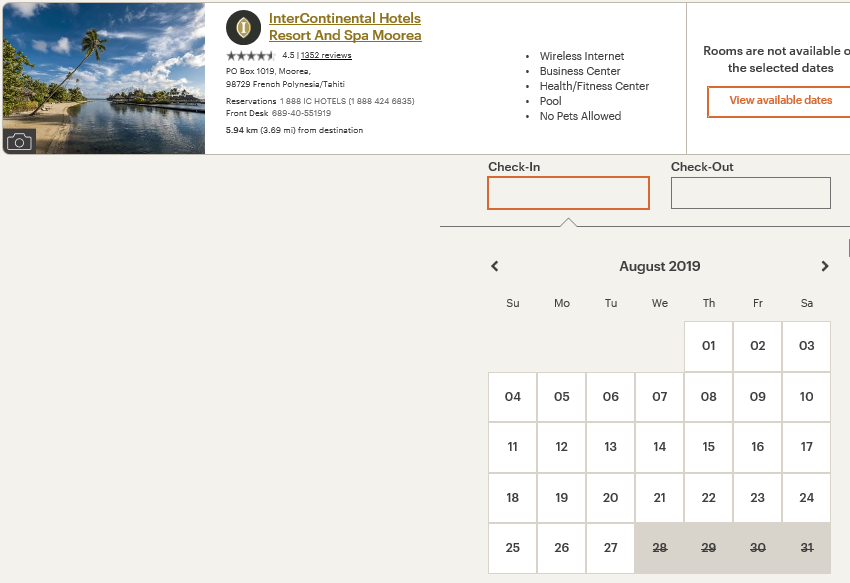Click the 98729 French Polynesia/Tahiti line
Image resolution: width=850 pixels, height=583 pixels.
[x=285, y=84]
